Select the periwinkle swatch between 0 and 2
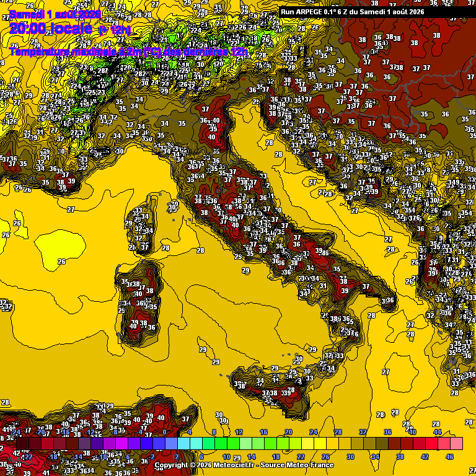 point(172,444)
